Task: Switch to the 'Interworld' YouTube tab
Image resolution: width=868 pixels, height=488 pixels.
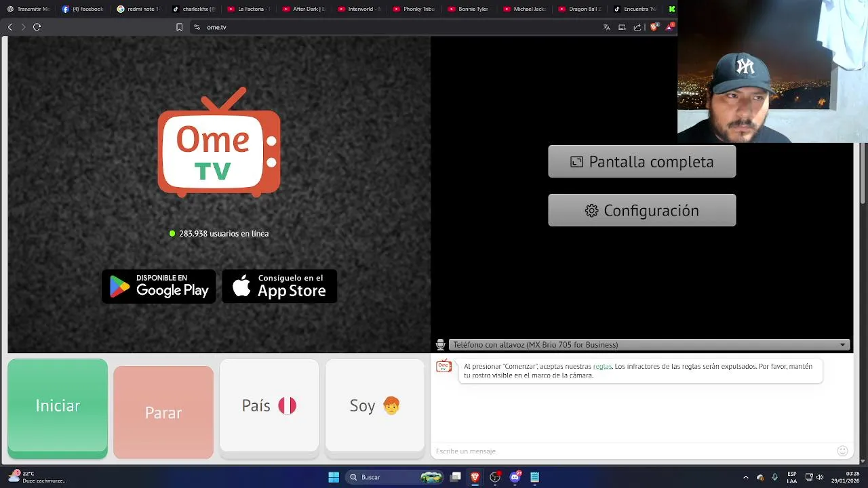Action: (359, 9)
